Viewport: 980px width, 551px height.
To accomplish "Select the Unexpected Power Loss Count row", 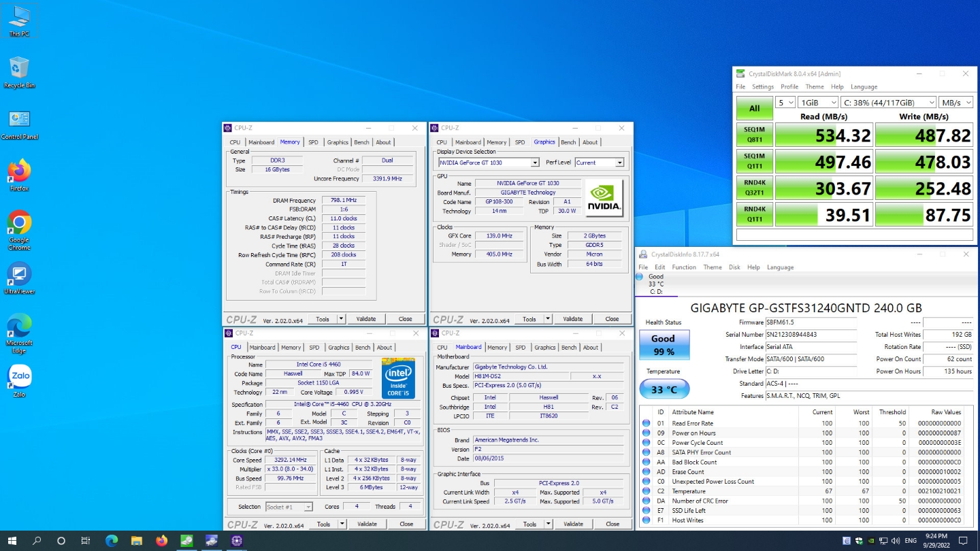I will [806, 482].
